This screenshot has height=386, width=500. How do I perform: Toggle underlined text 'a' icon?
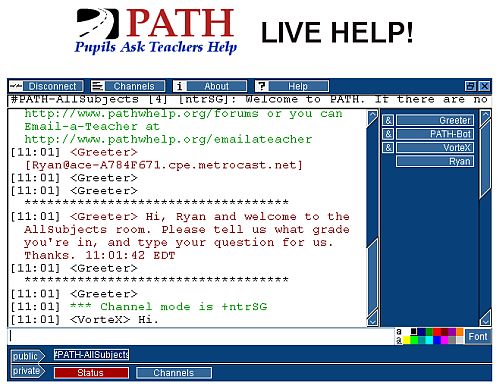click(399, 340)
